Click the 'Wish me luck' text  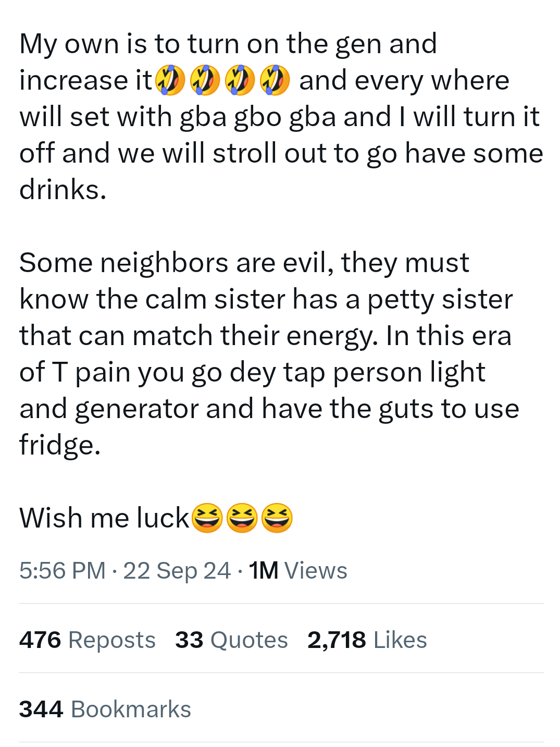click(x=104, y=518)
